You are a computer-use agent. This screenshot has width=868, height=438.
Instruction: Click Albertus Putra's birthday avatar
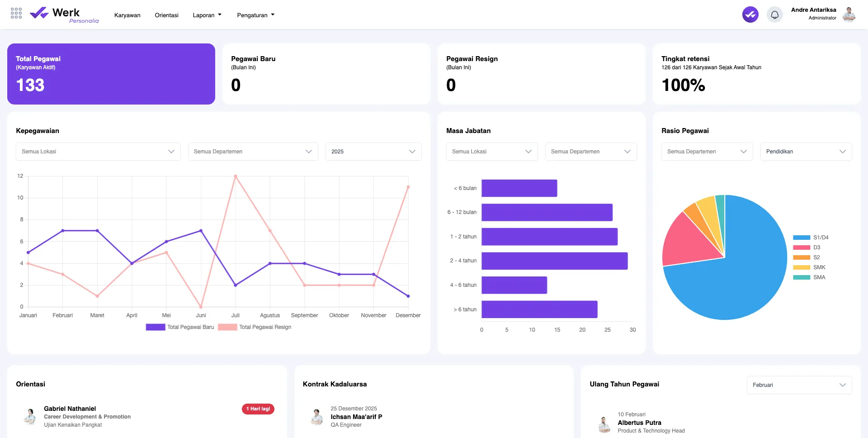tap(604, 424)
